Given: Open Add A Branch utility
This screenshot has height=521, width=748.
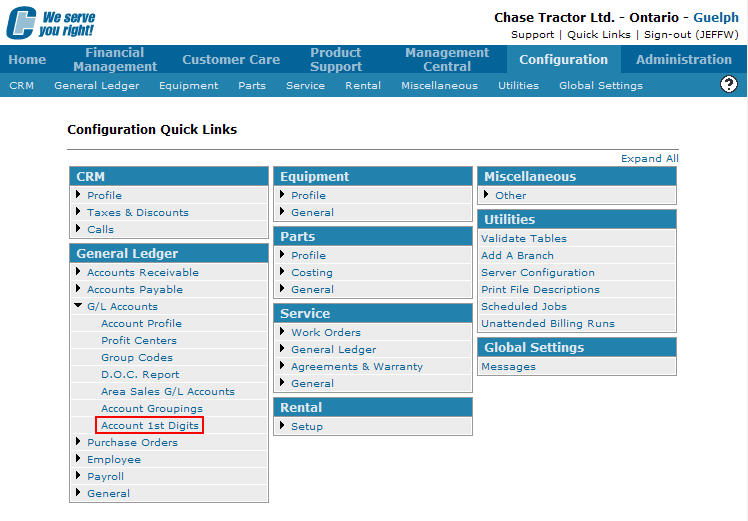Looking at the screenshot, I should coord(517,256).
